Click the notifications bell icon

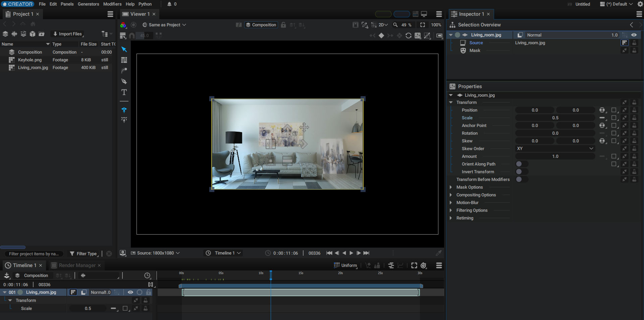(x=169, y=4)
